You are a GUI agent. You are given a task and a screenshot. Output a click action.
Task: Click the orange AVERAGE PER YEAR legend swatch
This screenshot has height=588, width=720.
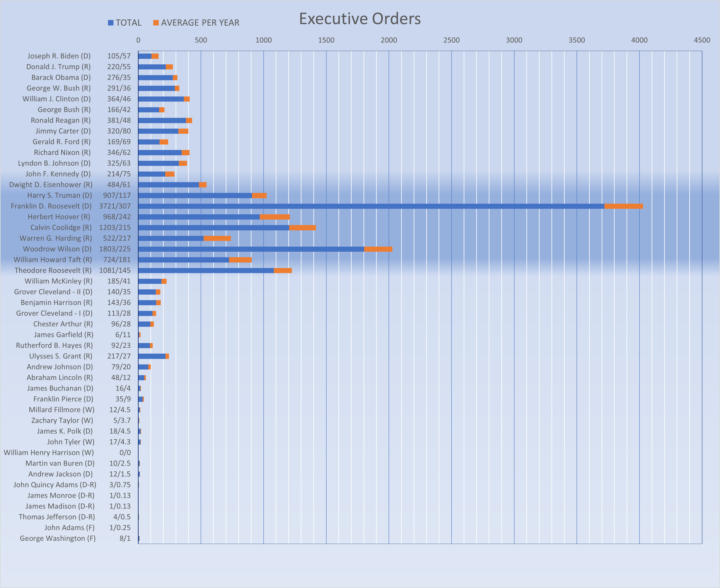click(156, 23)
